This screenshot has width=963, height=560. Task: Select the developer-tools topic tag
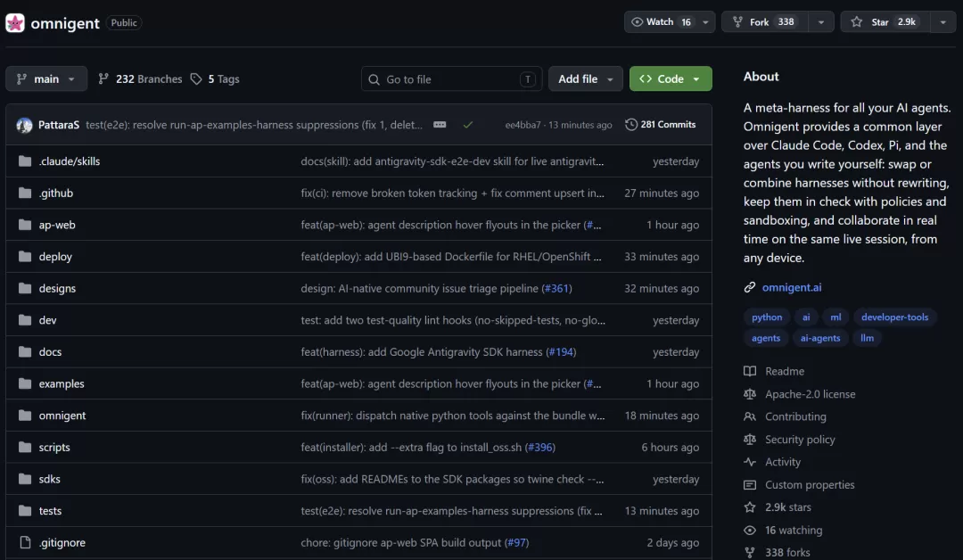(894, 317)
